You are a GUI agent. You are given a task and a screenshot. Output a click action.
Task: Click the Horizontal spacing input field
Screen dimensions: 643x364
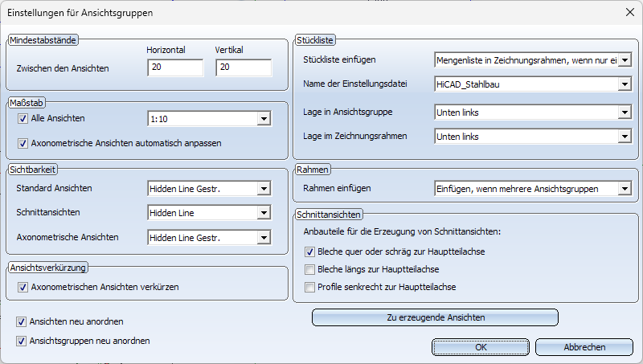(x=175, y=67)
